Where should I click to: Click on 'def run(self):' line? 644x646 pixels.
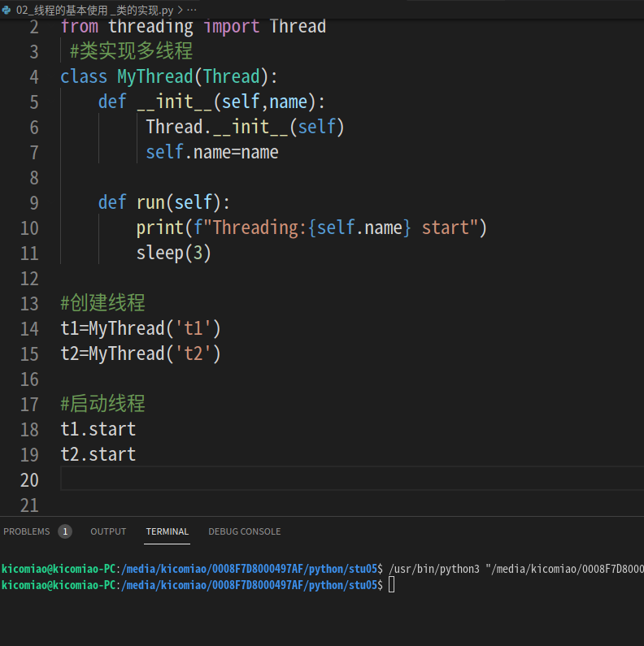click(x=164, y=202)
